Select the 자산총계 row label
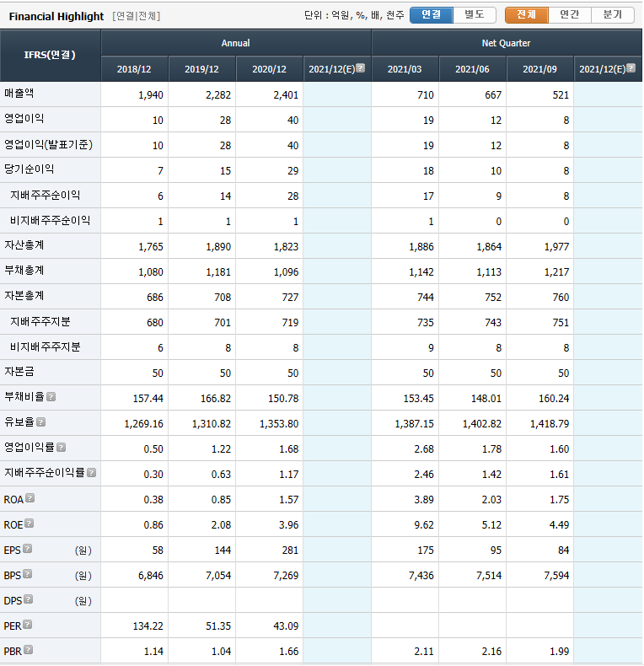This screenshot has width=644, height=666. (x=24, y=245)
